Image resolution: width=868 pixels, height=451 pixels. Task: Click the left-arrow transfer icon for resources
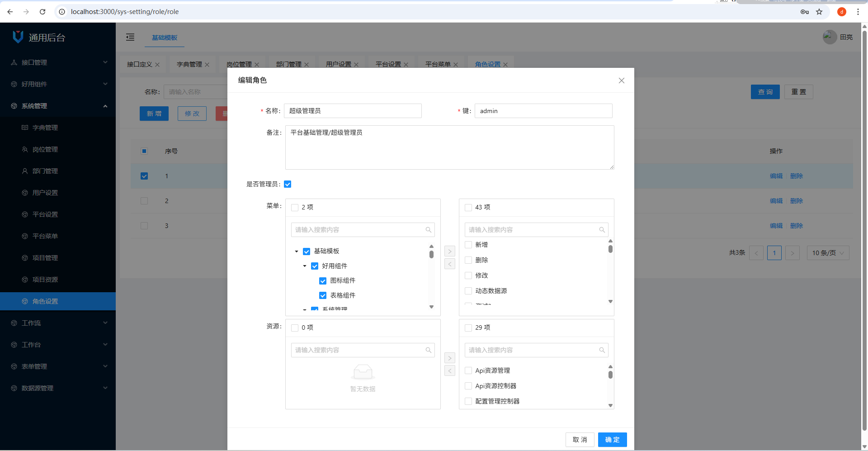point(449,370)
